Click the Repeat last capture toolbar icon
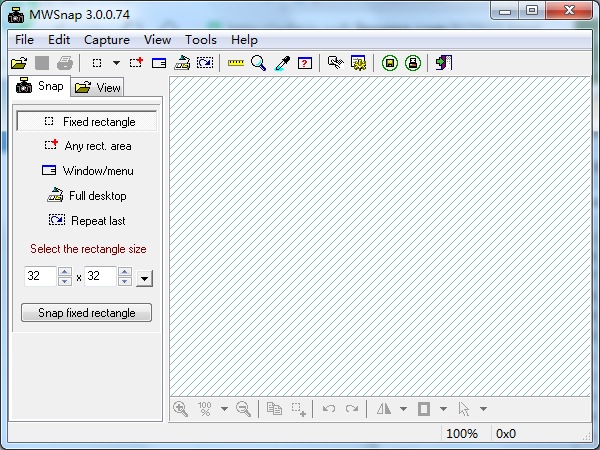Viewport: 600px width, 450px height. (x=205, y=63)
